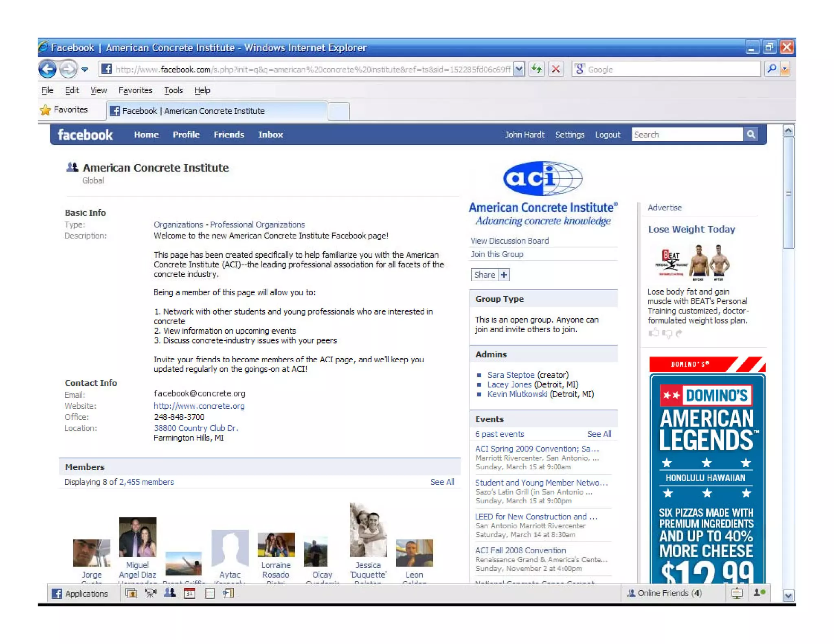
Task: Click See All members link
Action: tap(442, 482)
